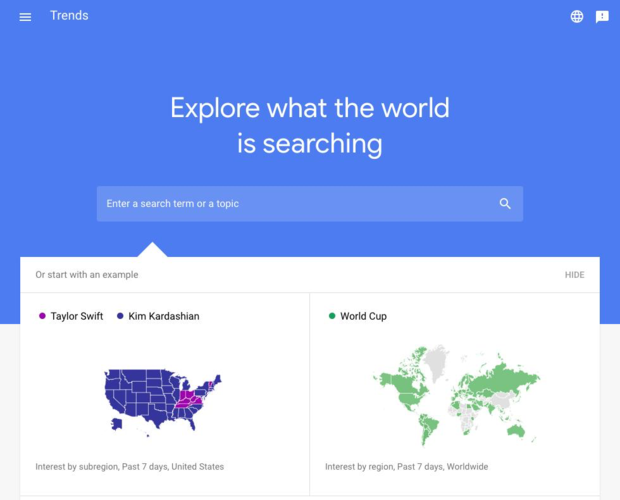Click the 'Interest by subregion' United States caption
620x500 pixels.
pos(129,467)
